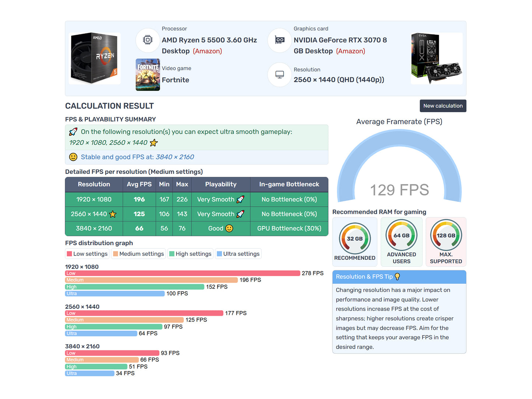Open the processor Amazon link
Image resolution: width=532 pixels, height=399 pixels.
[207, 51]
